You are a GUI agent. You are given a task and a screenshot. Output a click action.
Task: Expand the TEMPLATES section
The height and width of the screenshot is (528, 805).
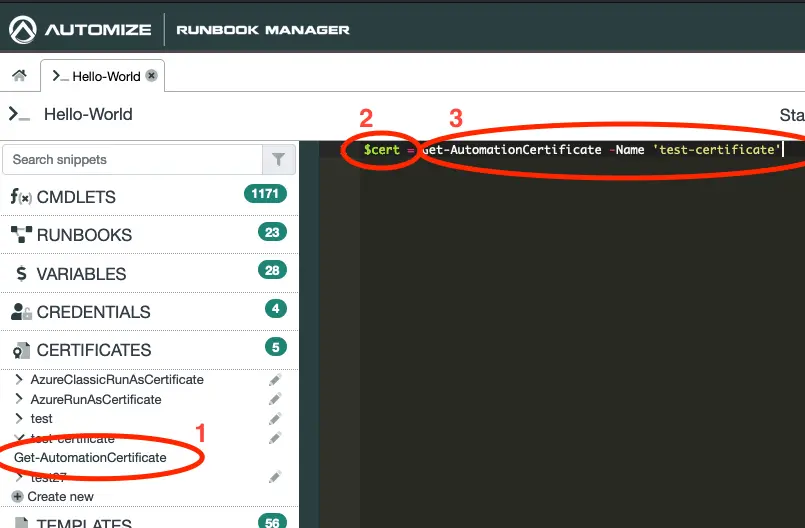pos(149,519)
